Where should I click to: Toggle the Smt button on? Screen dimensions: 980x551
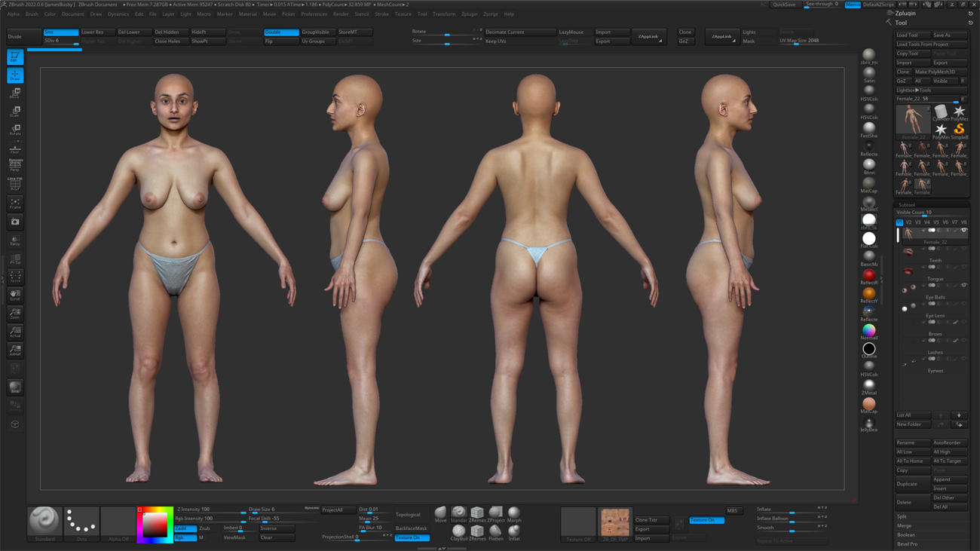pos(60,32)
